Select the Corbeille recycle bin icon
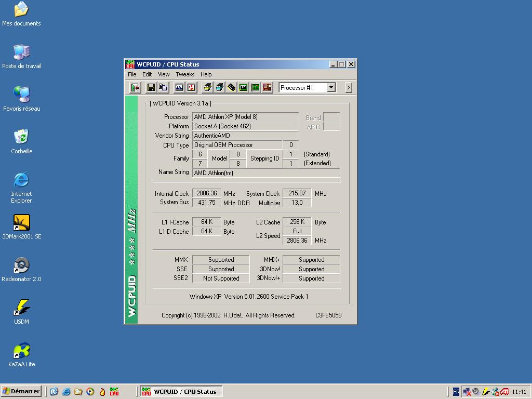The image size is (532, 399). point(21,142)
